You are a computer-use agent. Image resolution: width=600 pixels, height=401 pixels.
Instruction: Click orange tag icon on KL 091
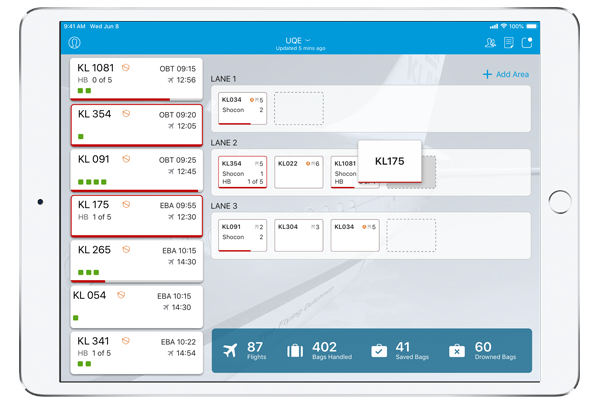(126, 159)
